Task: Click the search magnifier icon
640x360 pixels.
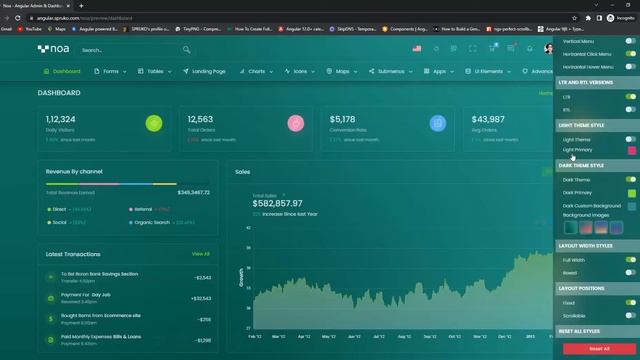Action: pos(187,50)
